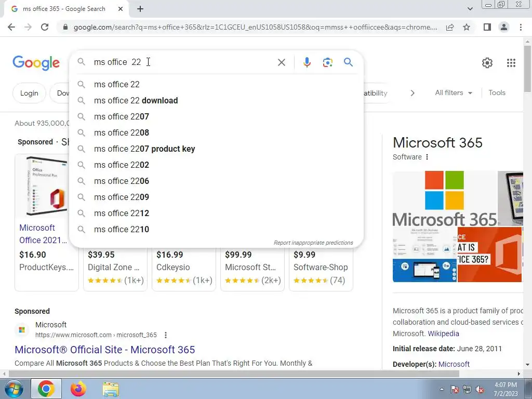
Task: Search by image with Google Lens
Action: tap(327, 62)
